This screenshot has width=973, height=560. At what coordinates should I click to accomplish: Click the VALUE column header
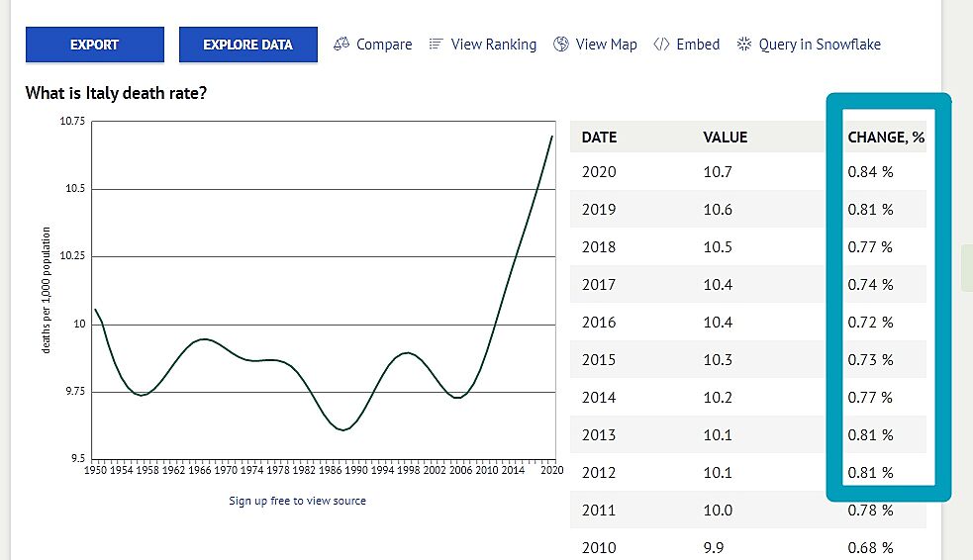point(725,138)
